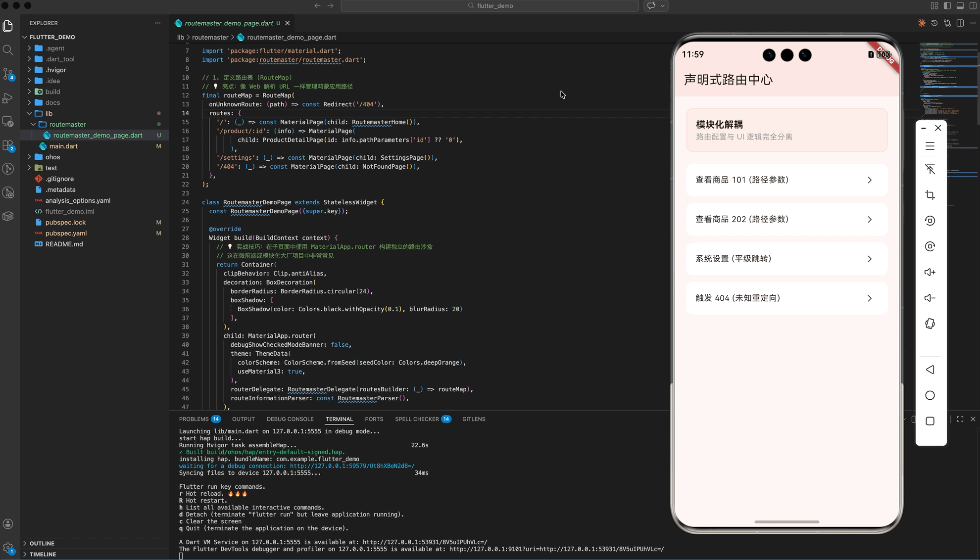This screenshot has height=560, width=980.
Task: Tap 查看商品 101 list item
Action: point(786,180)
